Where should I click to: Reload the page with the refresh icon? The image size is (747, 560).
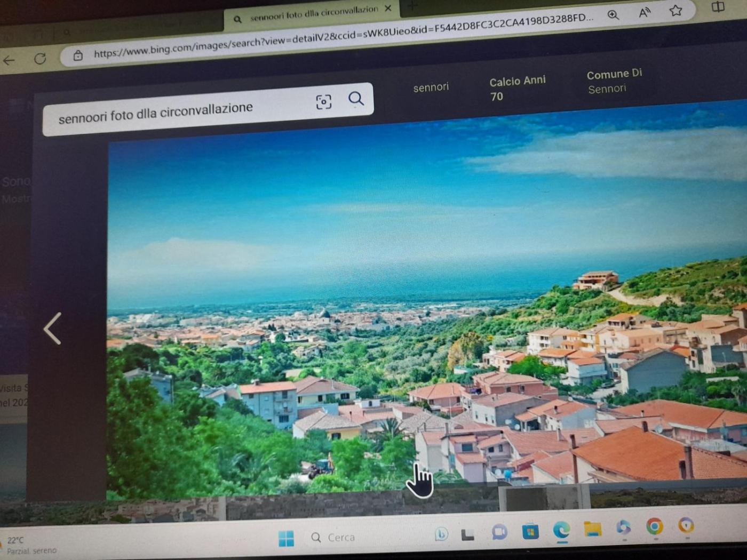coord(40,59)
